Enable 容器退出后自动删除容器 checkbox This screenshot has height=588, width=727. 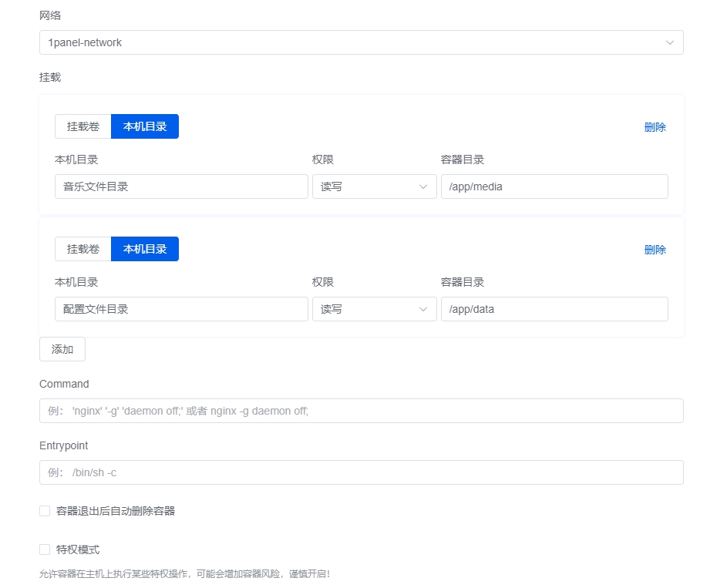(x=45, y=511)
